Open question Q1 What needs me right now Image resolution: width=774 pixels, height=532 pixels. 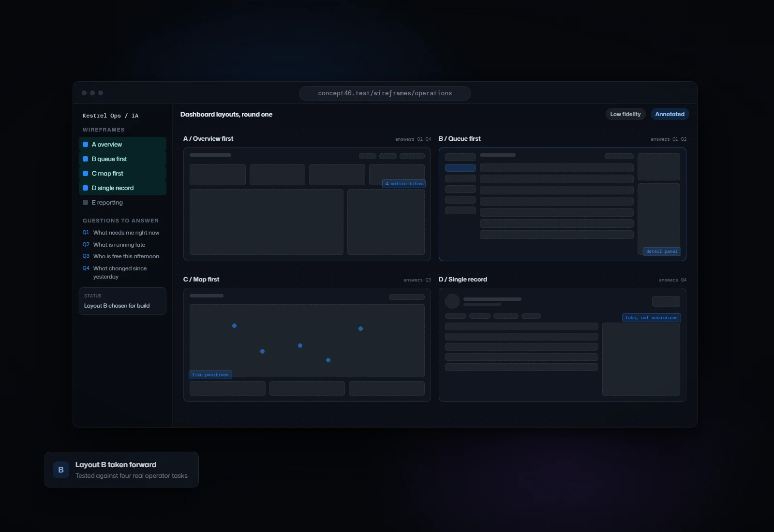[121, 233]
